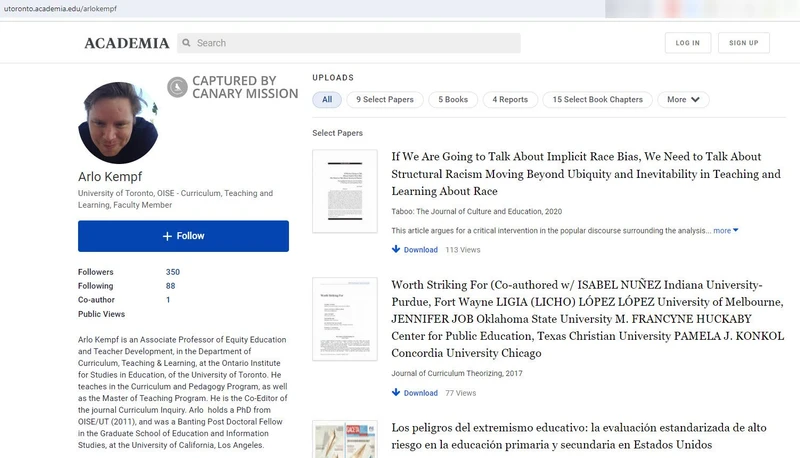This screenshot has width=800, height=458.
Task: Open the 1 co-author link
Action: pyautogui.click(x=168, y=300)
